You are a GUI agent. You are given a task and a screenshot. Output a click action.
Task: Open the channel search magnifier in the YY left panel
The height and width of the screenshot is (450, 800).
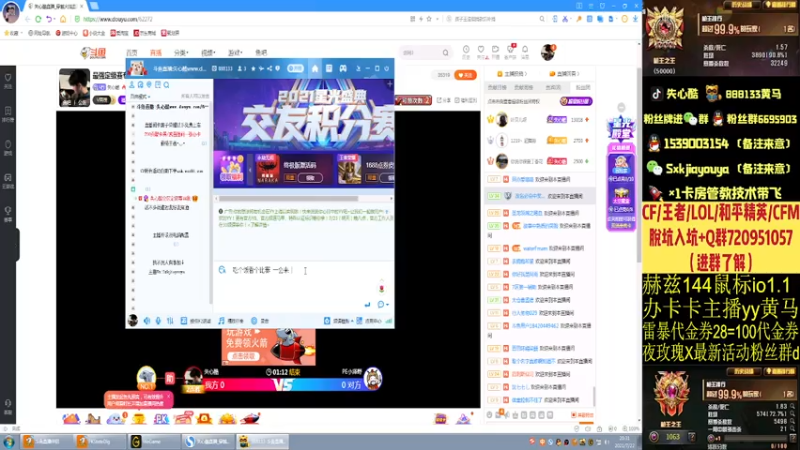tap(166, 85)
